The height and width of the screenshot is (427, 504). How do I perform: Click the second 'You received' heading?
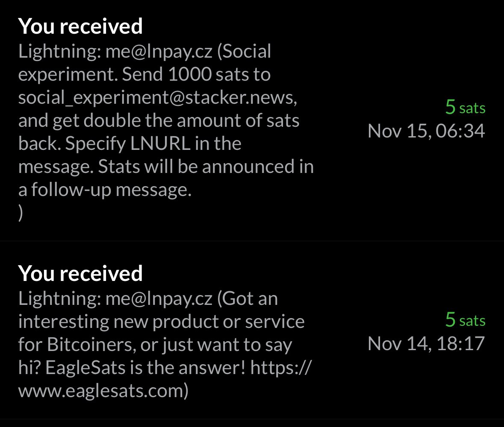click(x=80, y=274)
